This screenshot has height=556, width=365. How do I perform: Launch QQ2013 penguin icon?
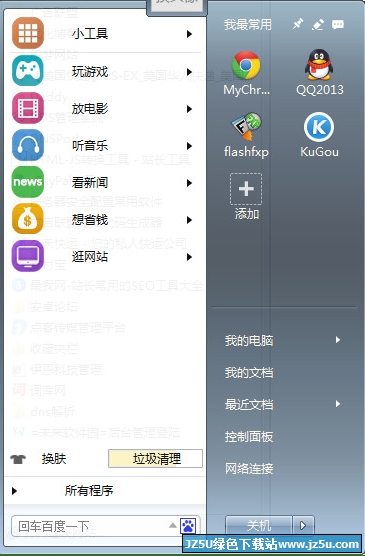[319, 64]
